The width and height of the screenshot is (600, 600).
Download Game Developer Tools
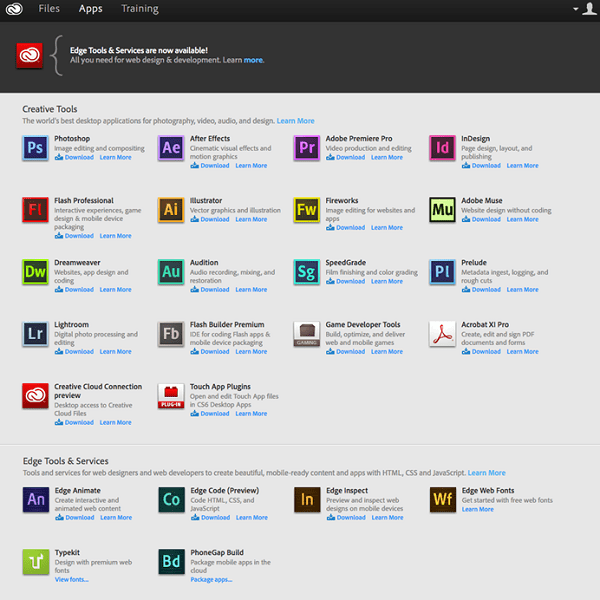[346, 352]
